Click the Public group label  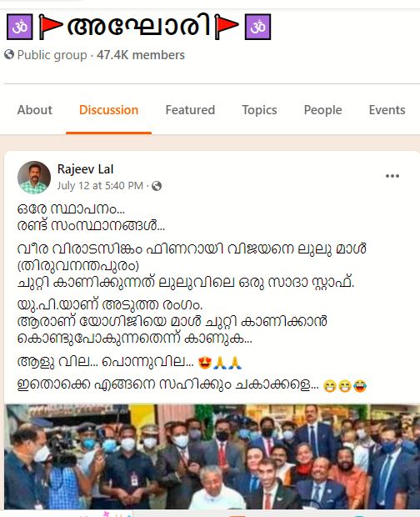(x=52, y=55)
